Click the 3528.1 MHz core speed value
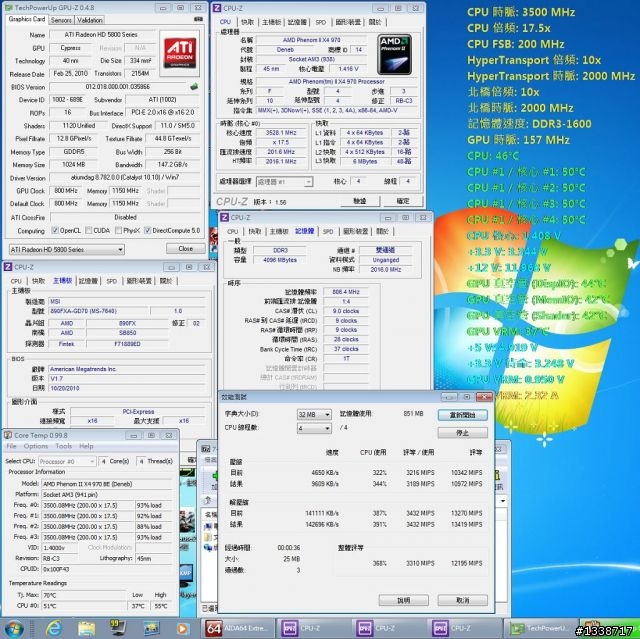640x639 pixels. click(281, 133)
